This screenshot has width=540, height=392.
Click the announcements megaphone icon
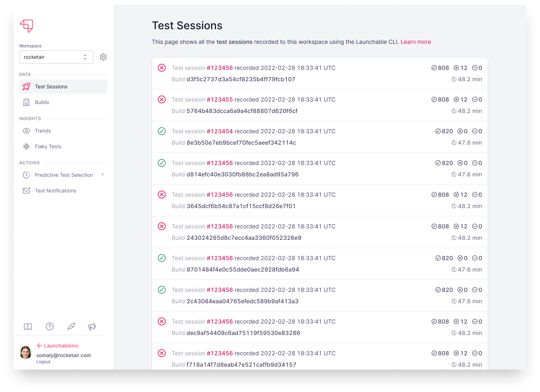[92, 326]
